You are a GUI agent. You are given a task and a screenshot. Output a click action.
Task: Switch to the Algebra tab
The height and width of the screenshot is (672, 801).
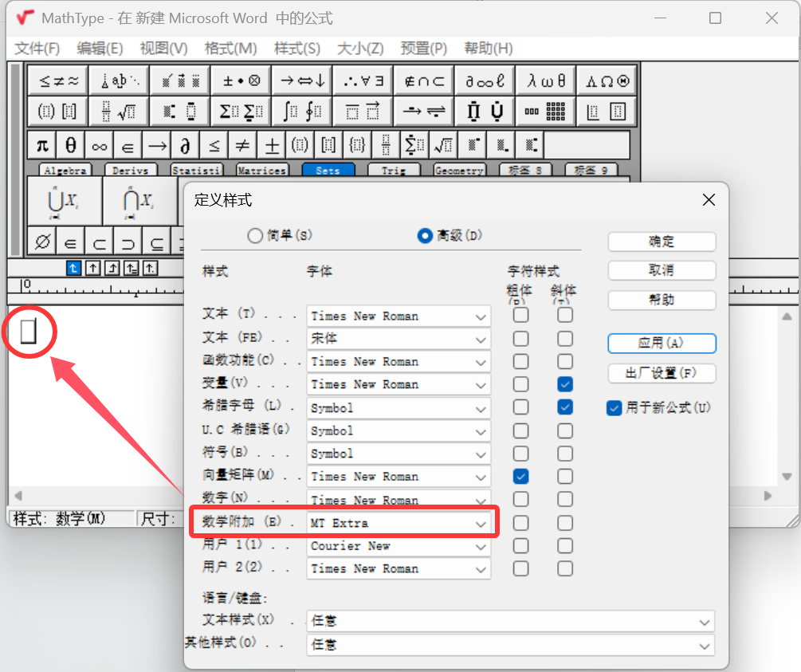[65, 170]
